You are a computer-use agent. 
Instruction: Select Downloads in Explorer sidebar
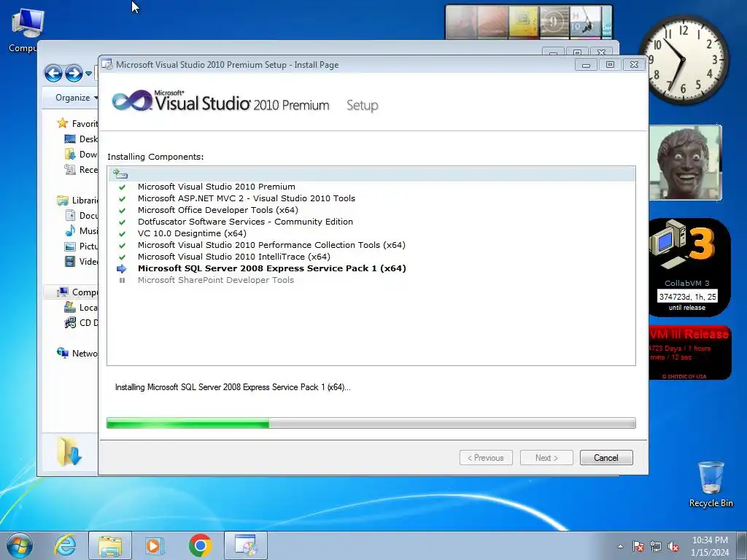click(81, 155)
